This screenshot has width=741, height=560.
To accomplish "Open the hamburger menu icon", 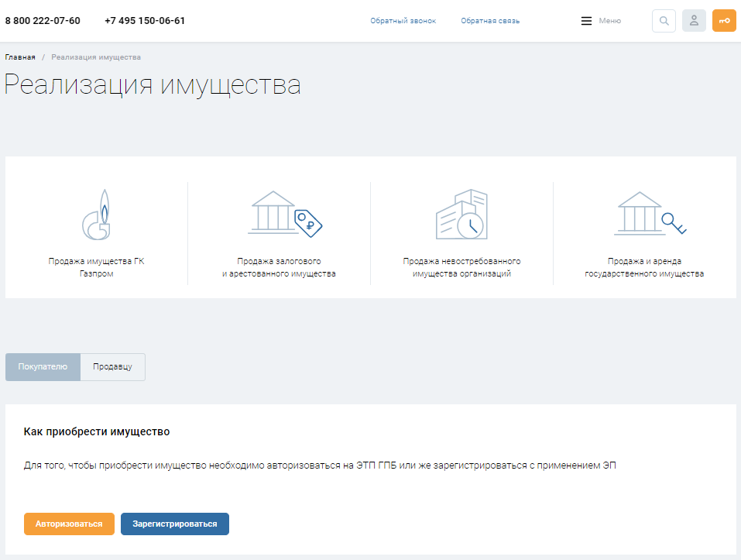I will [x=586, y=21].
